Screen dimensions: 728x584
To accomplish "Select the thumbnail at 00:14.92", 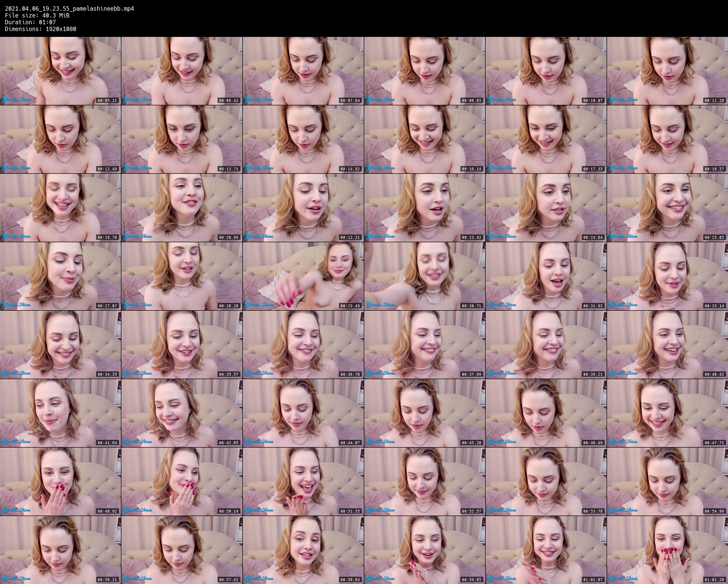I will pos(303,139).
